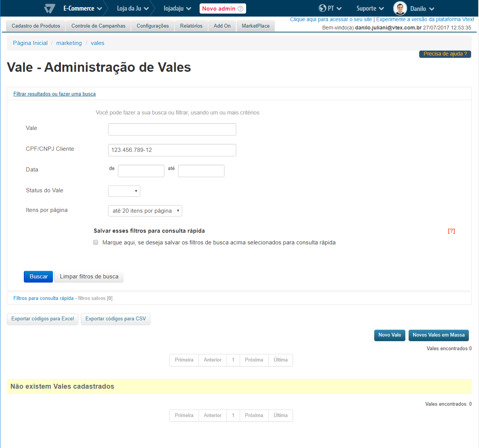Open the items per page dropdown
Image resolution: width=479 pixels, height=448 pixels.
(x=145, y=211)
